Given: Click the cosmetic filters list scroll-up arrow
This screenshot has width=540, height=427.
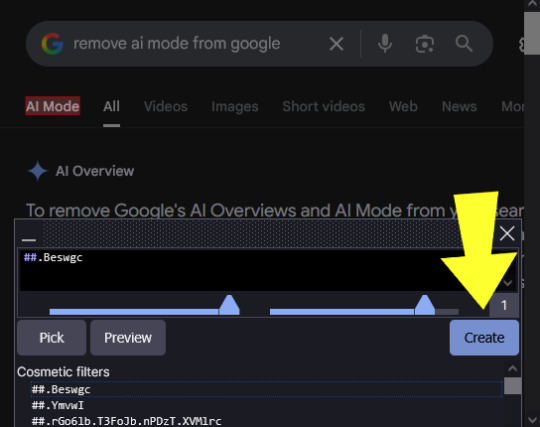Looking at the screenshot, I should [x=512, y=369].
